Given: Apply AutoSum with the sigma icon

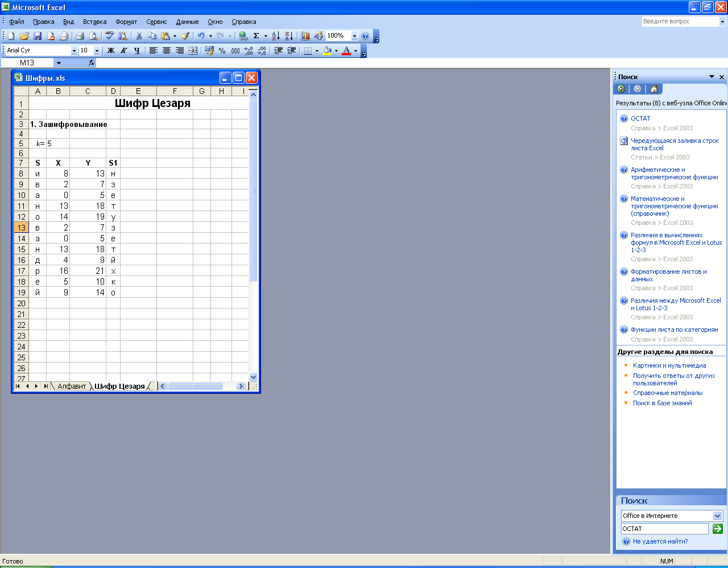Looking at the screenshot, I should click(x=256, y=36).
